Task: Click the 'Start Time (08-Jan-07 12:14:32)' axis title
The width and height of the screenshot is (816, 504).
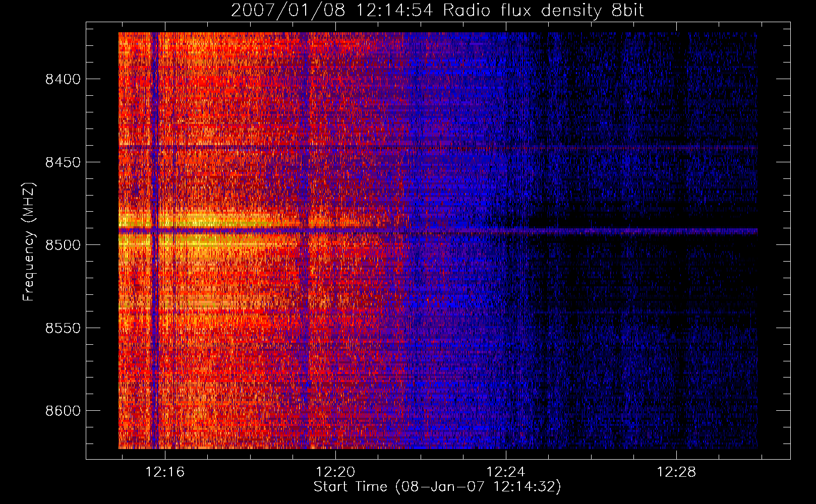Action: coord(437,487)
